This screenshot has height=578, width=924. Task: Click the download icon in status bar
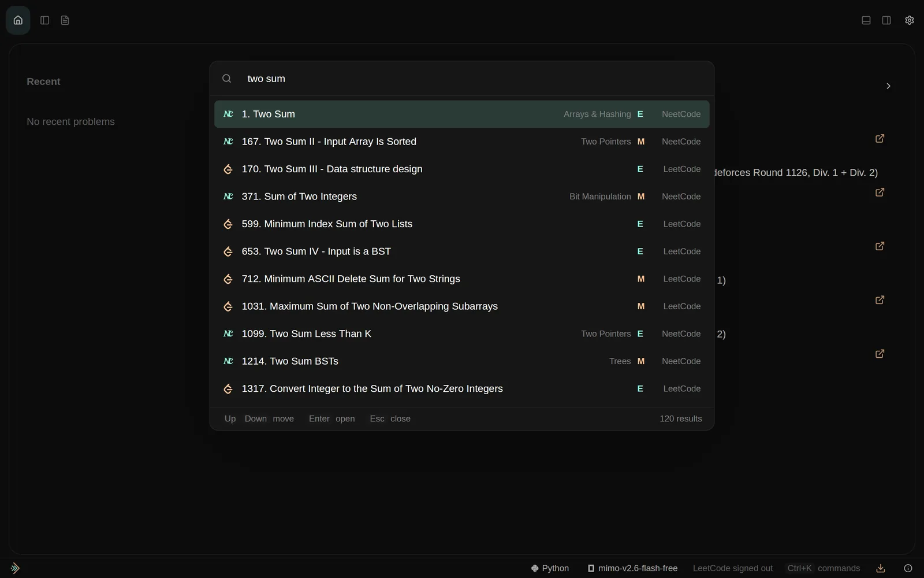pos(881,568)
